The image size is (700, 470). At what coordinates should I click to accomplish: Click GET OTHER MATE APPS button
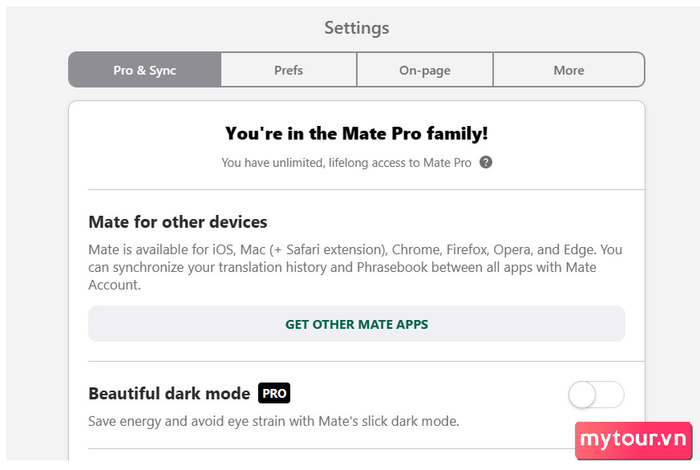357,324
